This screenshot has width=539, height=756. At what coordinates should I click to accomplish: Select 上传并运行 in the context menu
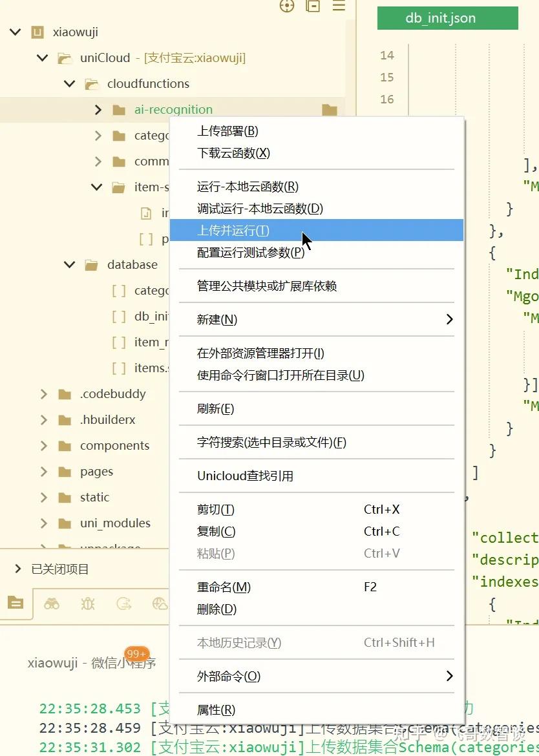pyautogui.click(x=233, y=231)
